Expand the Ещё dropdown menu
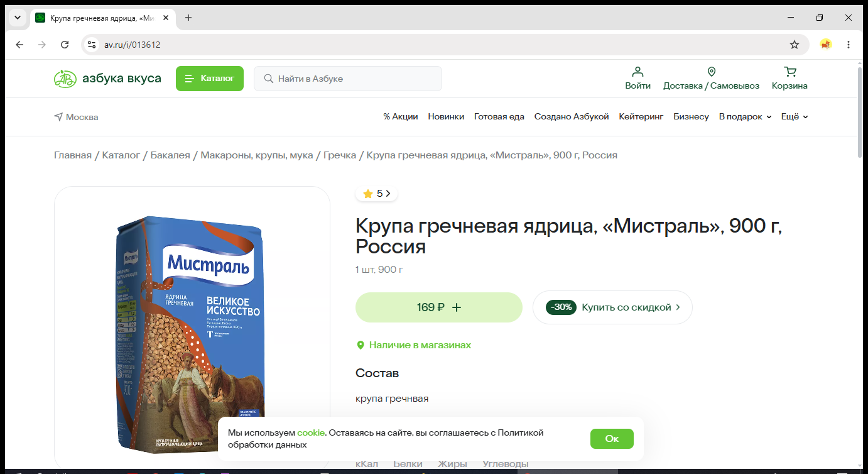 coord(795,117)
